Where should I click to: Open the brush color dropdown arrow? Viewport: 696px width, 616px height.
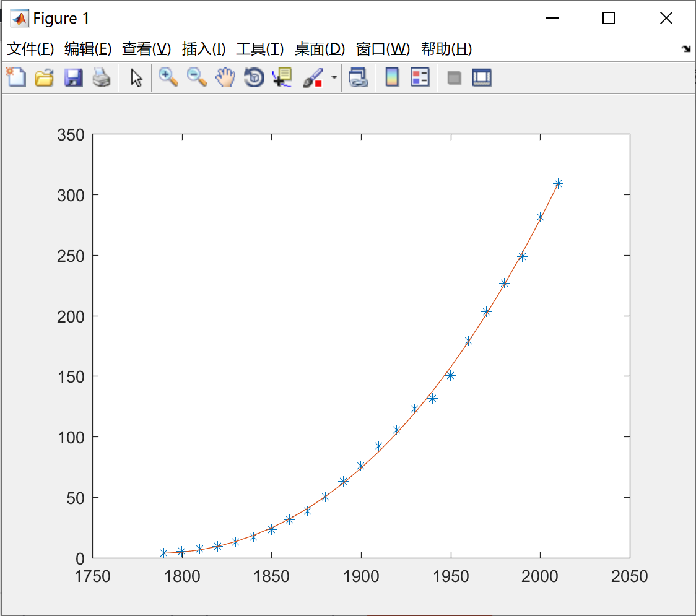[x=334, y=77]
